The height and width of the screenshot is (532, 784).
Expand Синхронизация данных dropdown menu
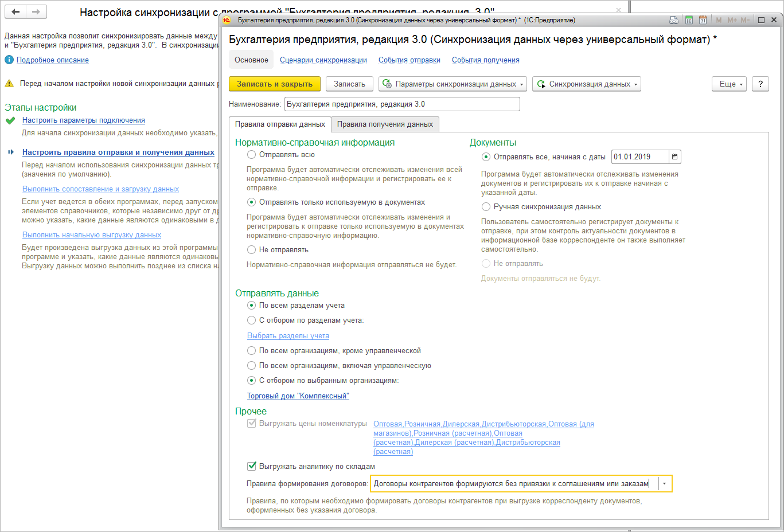point(635,84)
